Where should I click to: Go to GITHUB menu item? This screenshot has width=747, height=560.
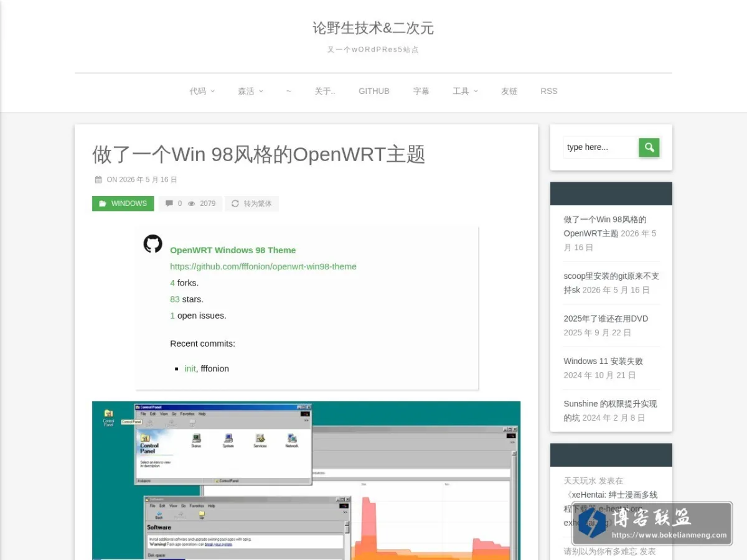374,91
